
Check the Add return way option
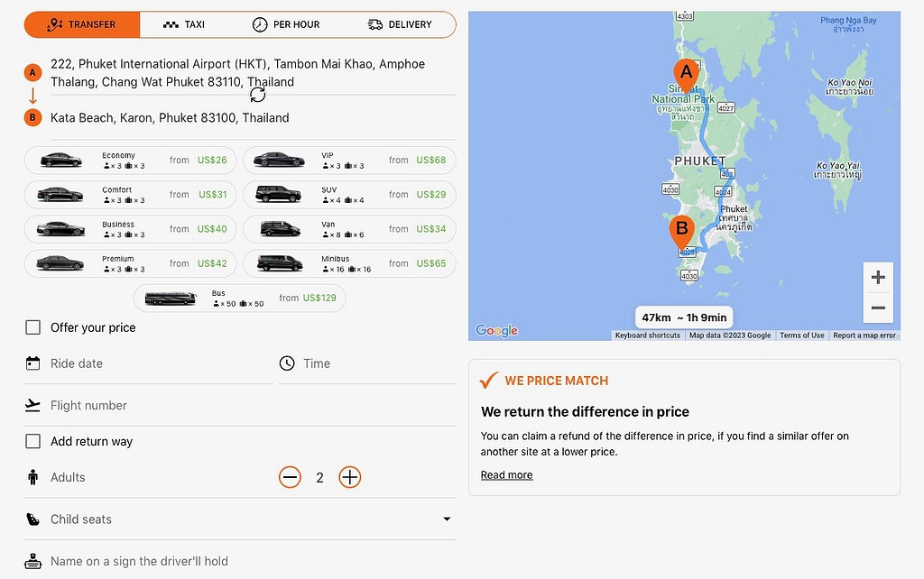tap(32, 441)
